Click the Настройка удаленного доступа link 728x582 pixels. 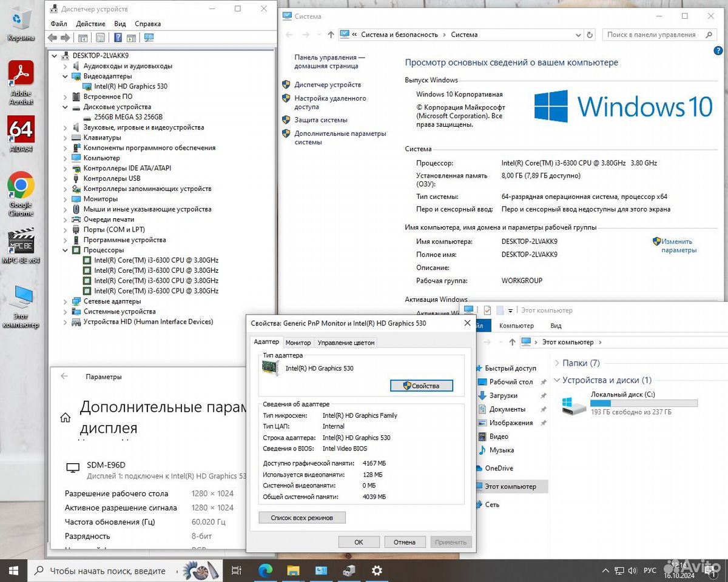point(331,102)
